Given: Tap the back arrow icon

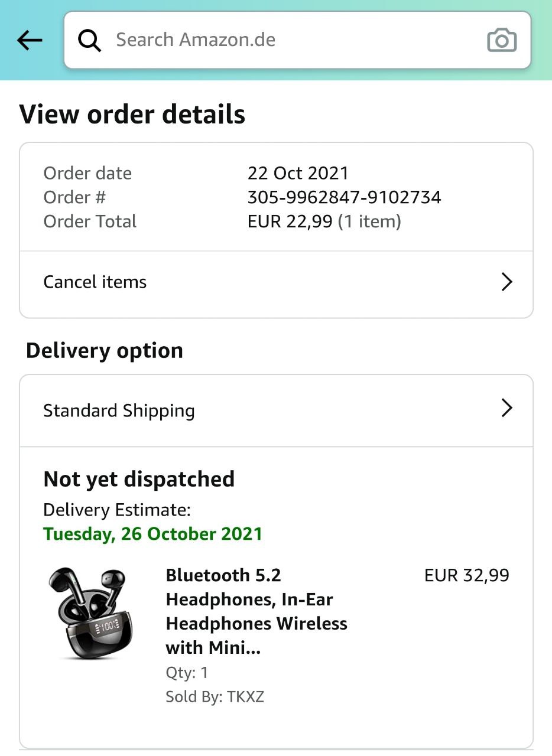Looking at the screenshot, I should pyautogui.click(x=30, y=40).
